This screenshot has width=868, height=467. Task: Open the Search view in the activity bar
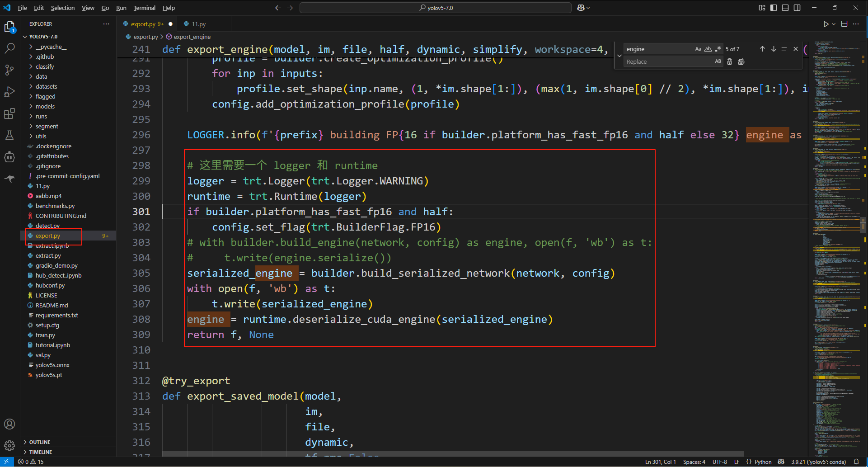[10, 47]
